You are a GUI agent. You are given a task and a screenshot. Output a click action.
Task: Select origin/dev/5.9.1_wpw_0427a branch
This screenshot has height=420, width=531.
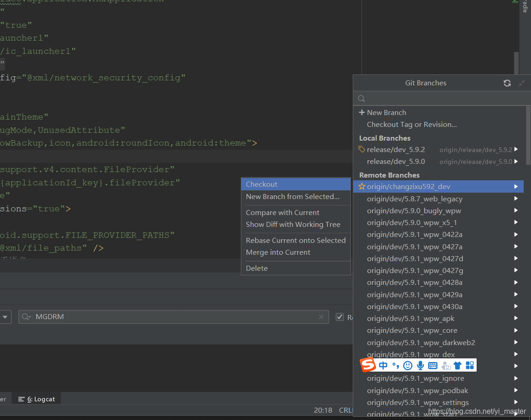coord(438,247)
